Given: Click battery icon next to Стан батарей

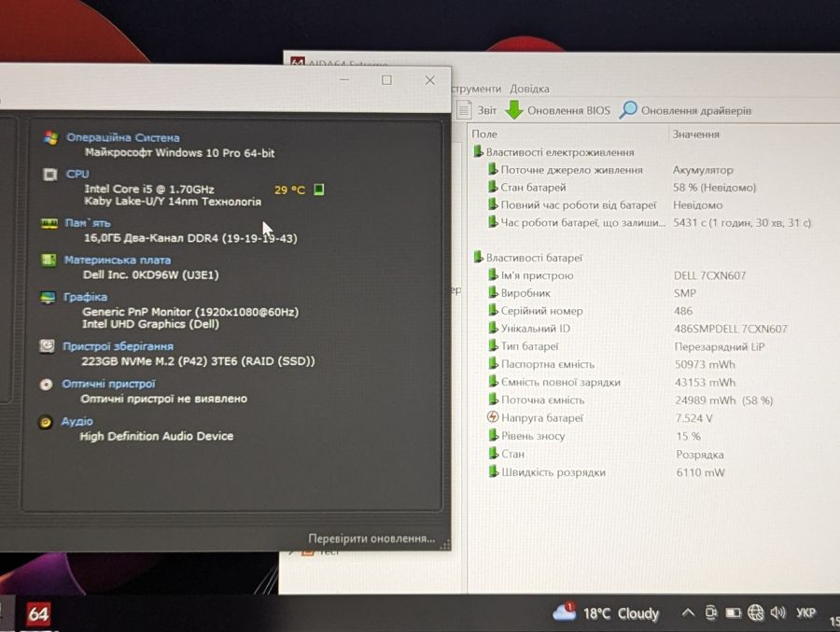Looking at the screenshot, I should [x=493, y=187].
